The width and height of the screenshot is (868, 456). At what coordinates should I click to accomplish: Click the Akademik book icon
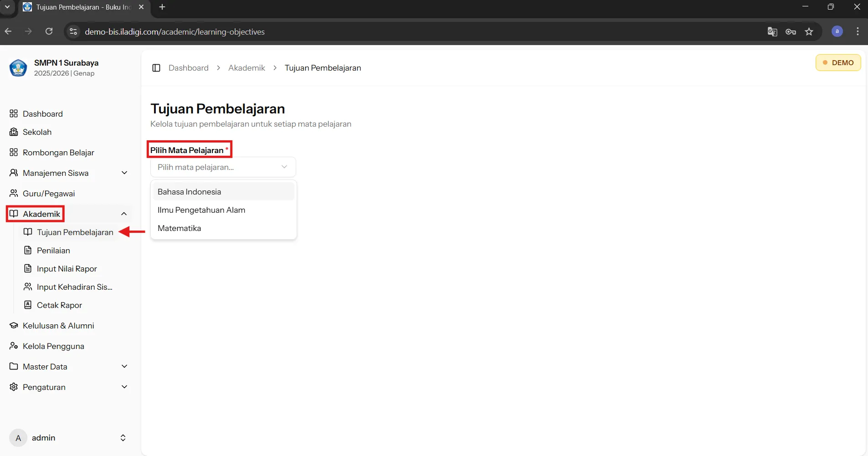point(14,214)
